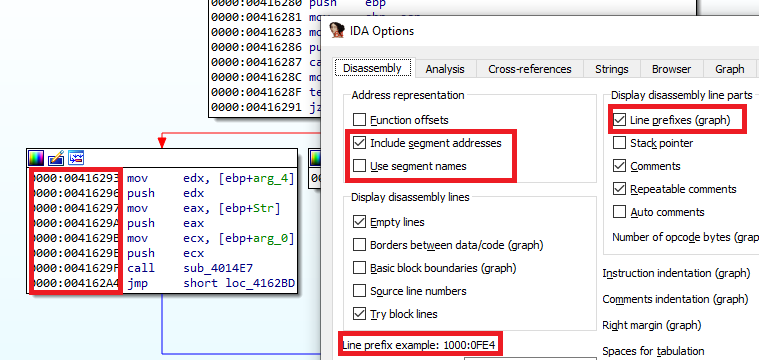Viewport: 759px width, 360px height.
Task: Enable Source line numbers
Action: click(359, 291)
